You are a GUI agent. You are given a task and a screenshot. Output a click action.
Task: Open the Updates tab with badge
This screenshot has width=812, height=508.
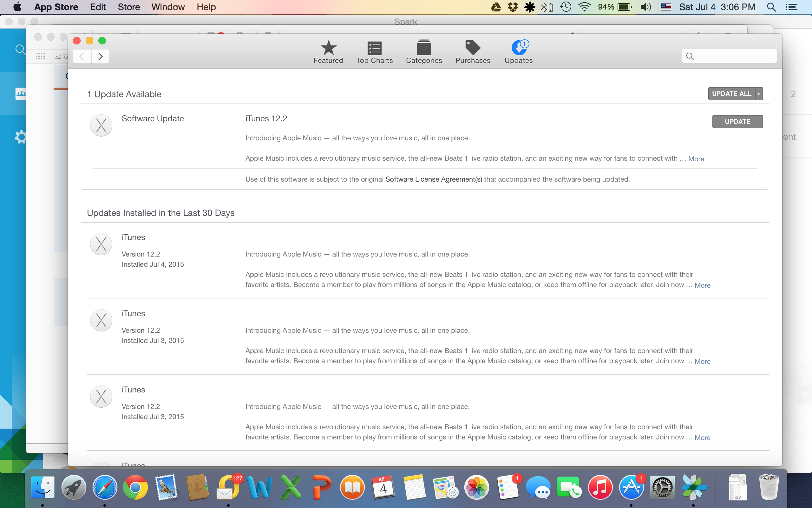(x=518, y=52)
